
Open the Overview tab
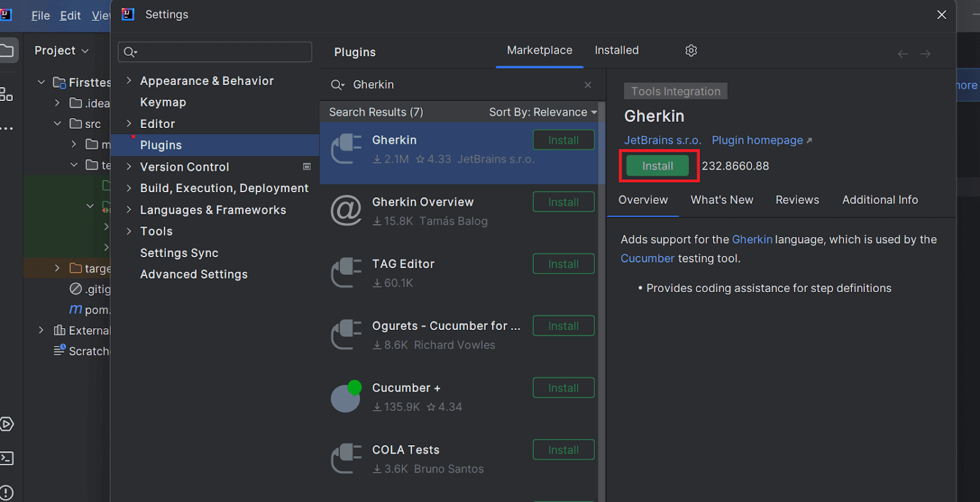point(643,200)
